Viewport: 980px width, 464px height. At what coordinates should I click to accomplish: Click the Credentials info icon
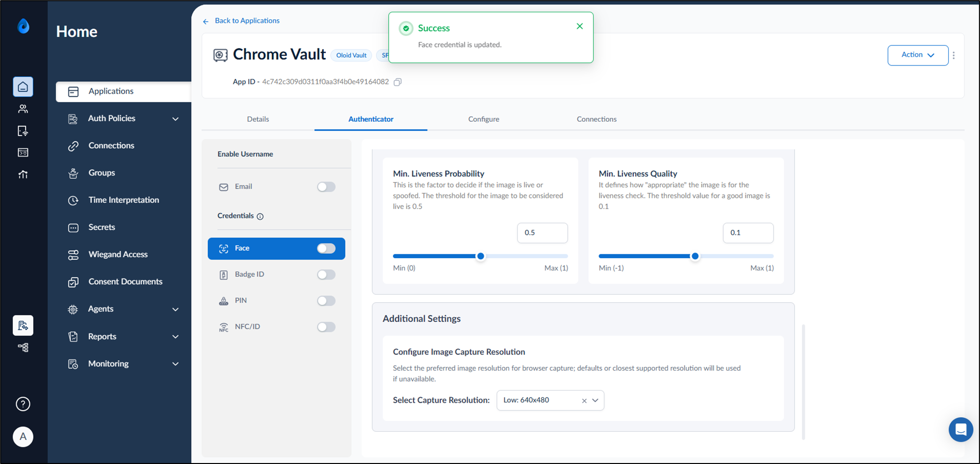coord(260,217)
